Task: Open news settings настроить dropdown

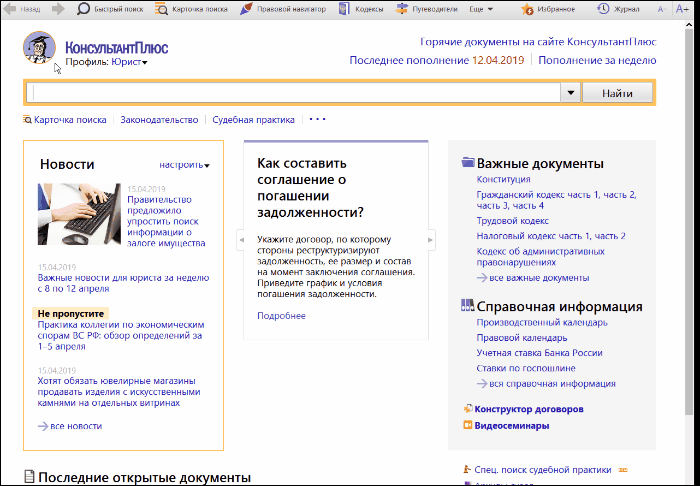Action: click(x=184, y=165)
